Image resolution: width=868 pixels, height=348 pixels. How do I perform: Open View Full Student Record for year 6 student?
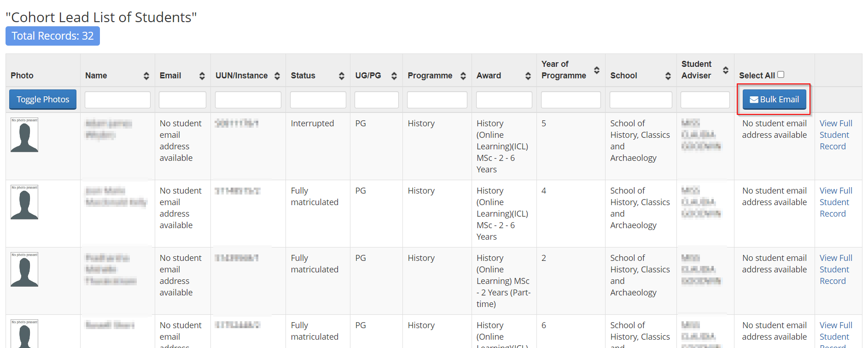point(836,336)
